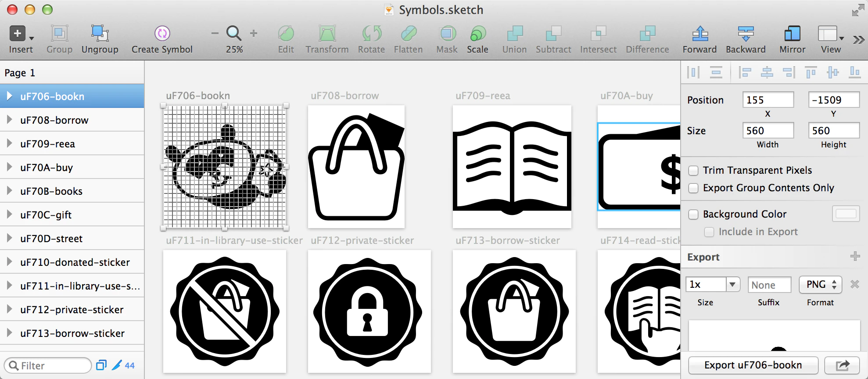Align layers to horizontal center
Screen dimensions: 868x379
(x=767, y=72)
